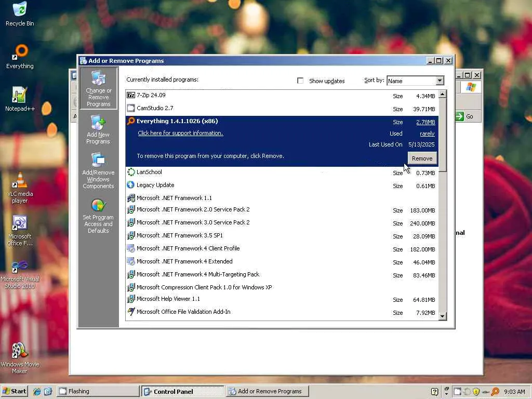
Task: Select Microsoft .NET Framework 1.1 row
Action: click(x=282, y=198)
